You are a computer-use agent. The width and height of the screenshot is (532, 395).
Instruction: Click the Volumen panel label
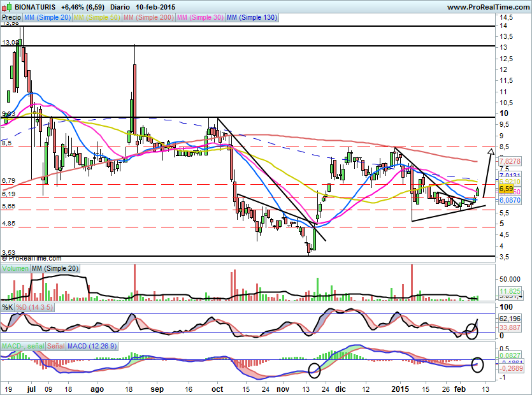click(x=15, y=269)
